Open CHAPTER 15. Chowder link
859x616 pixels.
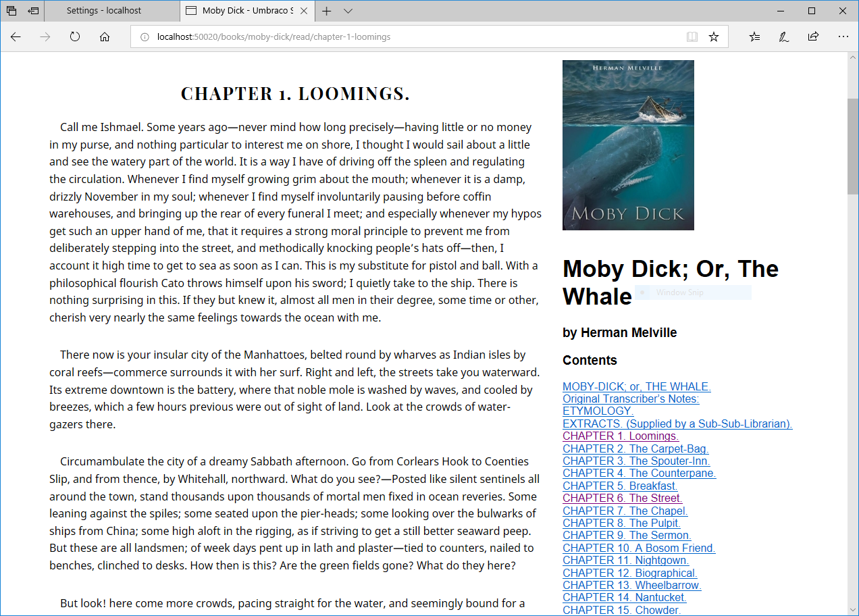point(622,610)
